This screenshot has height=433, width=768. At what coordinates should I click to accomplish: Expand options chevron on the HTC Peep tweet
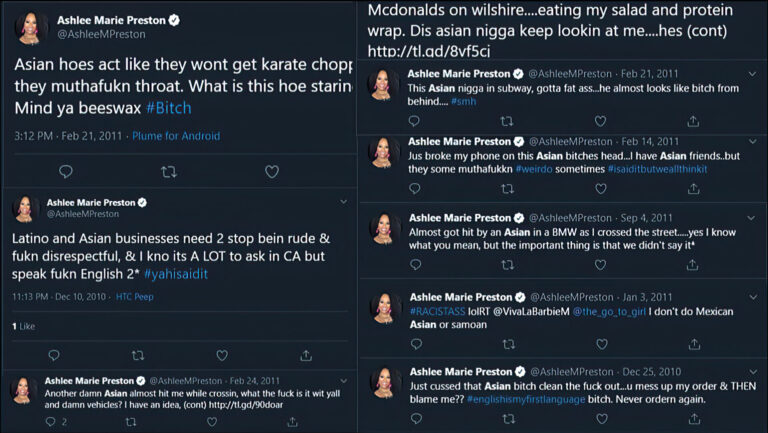click(344, 201)
